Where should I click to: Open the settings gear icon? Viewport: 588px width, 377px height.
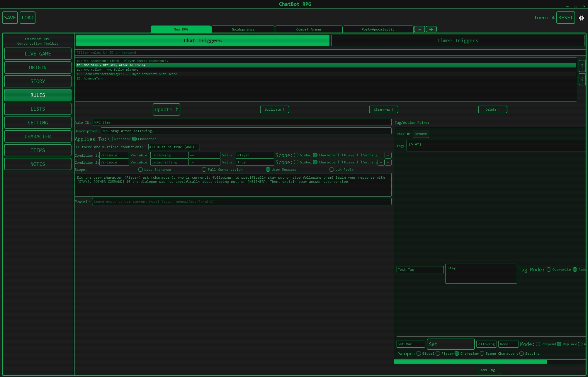click(581, 18)
